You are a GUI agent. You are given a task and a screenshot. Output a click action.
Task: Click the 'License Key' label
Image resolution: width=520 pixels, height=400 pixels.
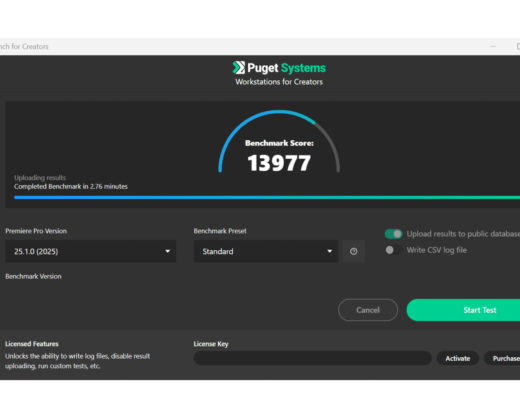coord(211,344)
